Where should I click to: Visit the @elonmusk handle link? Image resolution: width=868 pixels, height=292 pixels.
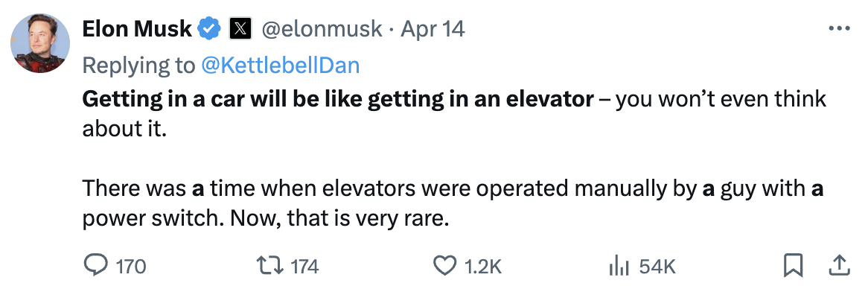click(x=321, y=28)
